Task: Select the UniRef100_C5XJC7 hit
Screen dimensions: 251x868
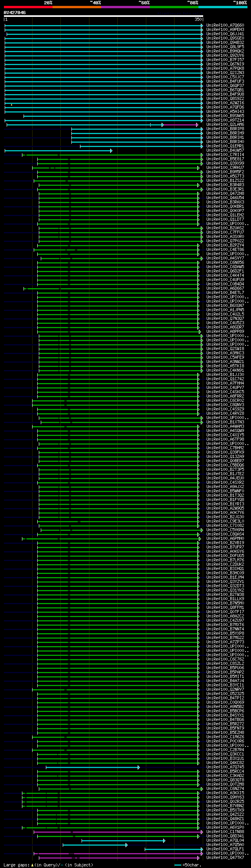Action: [225, 77]
